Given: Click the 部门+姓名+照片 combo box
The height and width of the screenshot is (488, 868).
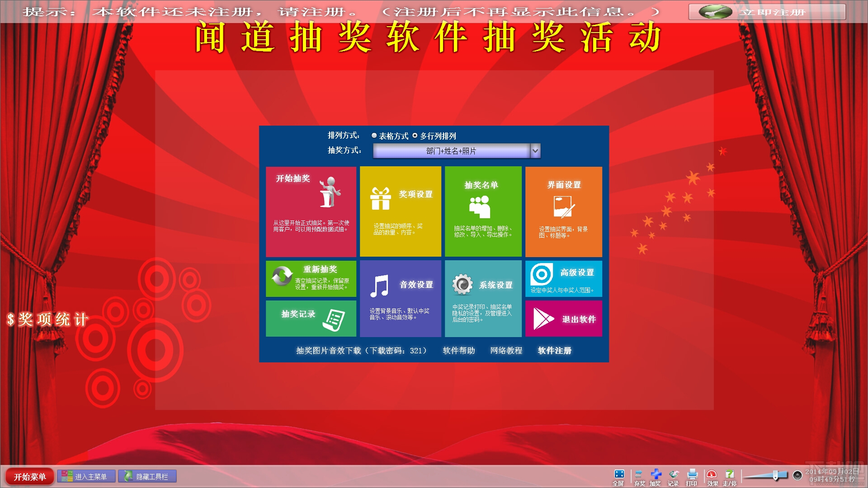Looking at the screenshot, I should pyautogui.click(x=451, y=150).
